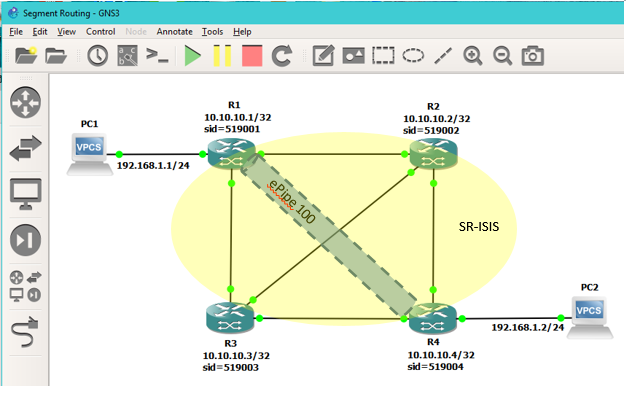
Task: Click the 10.10.10.4/32 label
Action: point(441,355)
